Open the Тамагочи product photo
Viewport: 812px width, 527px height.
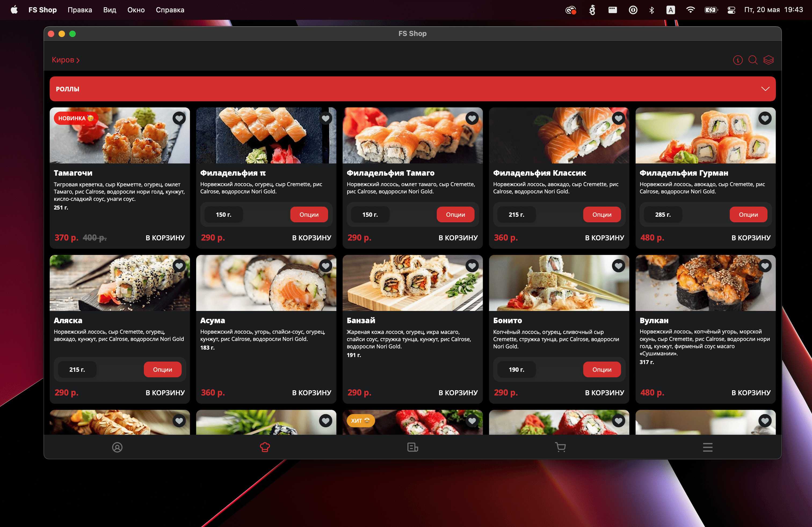click(120, 136)
